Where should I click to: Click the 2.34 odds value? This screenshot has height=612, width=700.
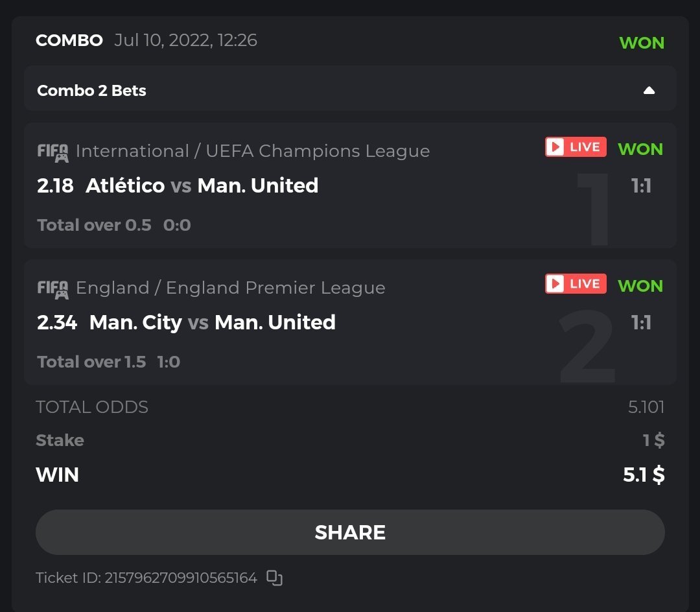point(57,323)
